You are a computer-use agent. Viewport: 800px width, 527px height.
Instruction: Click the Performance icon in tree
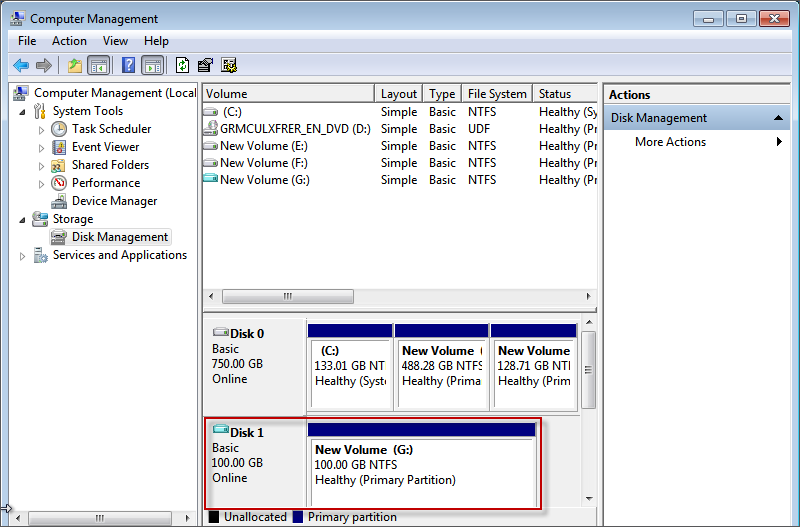59,183
